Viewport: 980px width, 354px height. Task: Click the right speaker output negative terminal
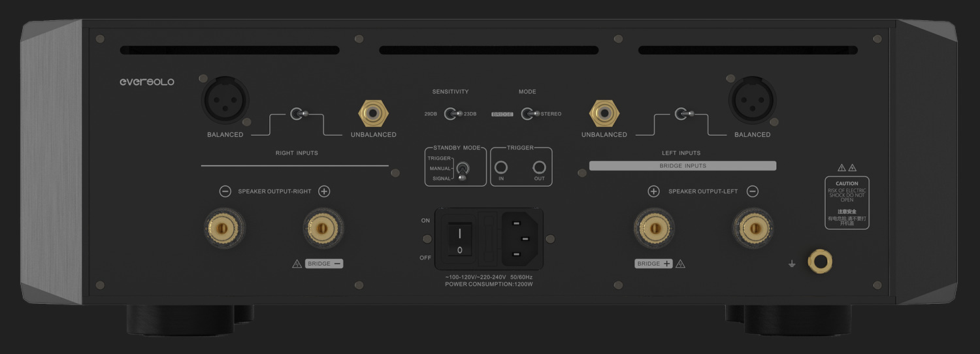coord(225,228)
